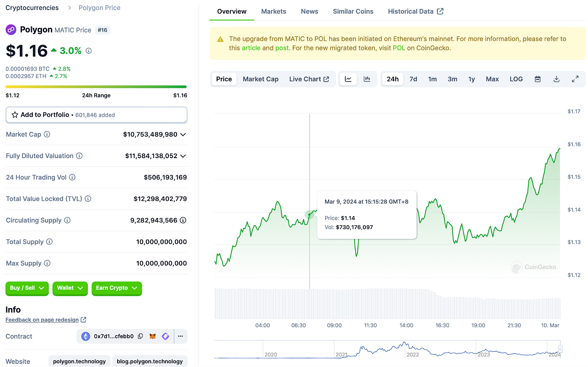The height and width of the screenshot is (367, 588).
Task: Expand the Earn Crypto dropdown
Action: tap(116, 288)
